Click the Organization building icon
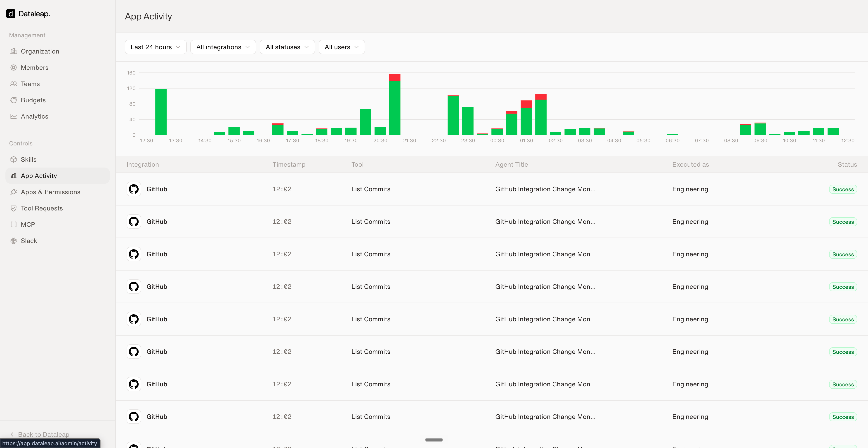 [14, 51]
